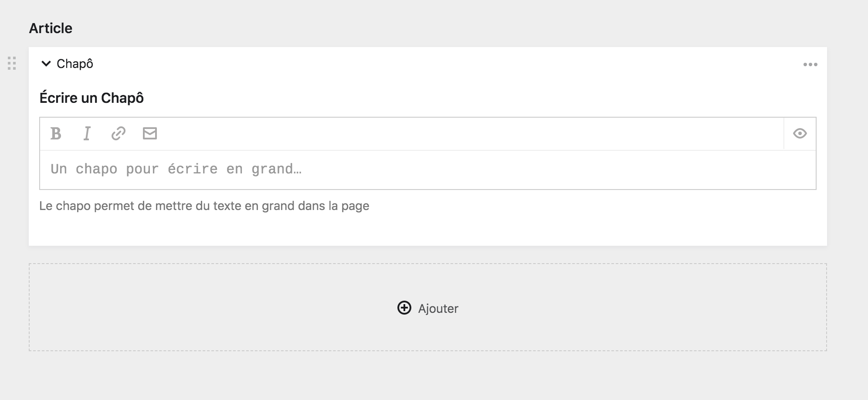Insert an email link with the envelope icon
This screenshot has width=868, height=400.
pyautogui.click(x=150, y=133)
